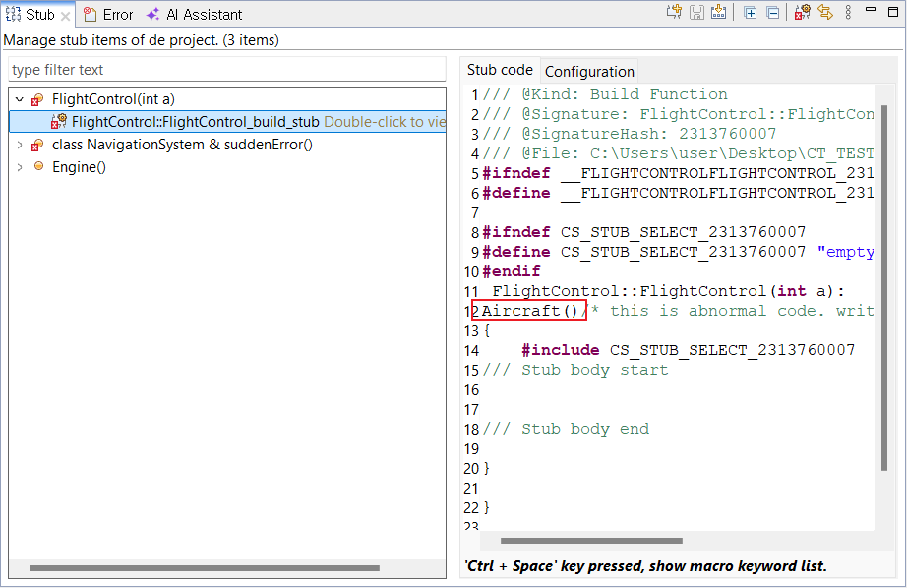Click the greyed-out save floppy icon
The height and width of the screenshot is (588, 907).
click(696, 12)
